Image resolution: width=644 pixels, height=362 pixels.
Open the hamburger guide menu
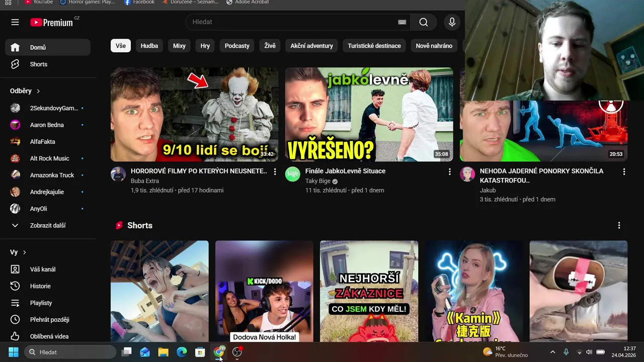15,22
